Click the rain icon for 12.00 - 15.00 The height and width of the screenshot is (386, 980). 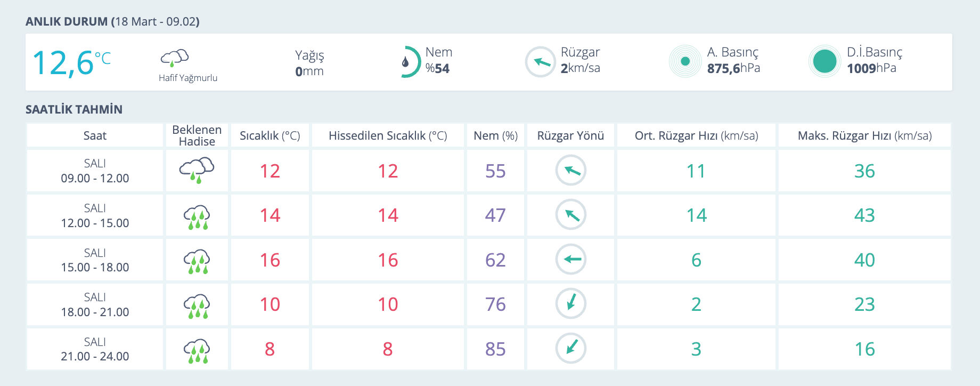tap(197, 216)
